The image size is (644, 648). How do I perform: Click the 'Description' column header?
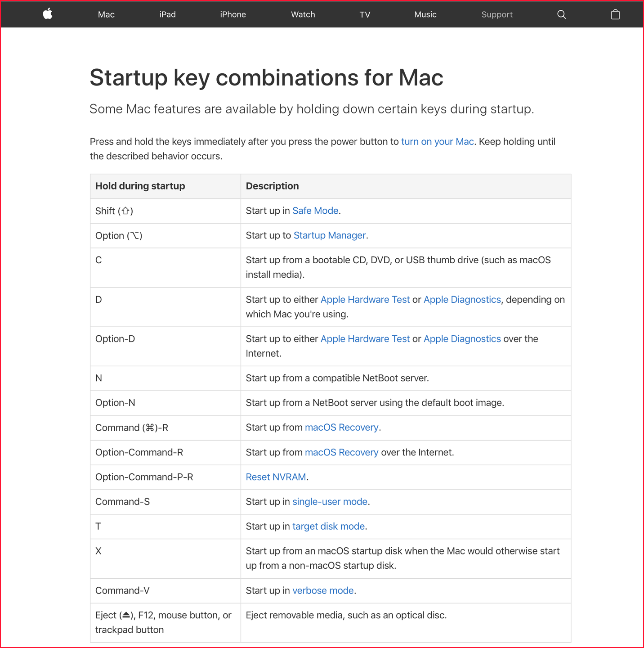click(x=406, y=186)
